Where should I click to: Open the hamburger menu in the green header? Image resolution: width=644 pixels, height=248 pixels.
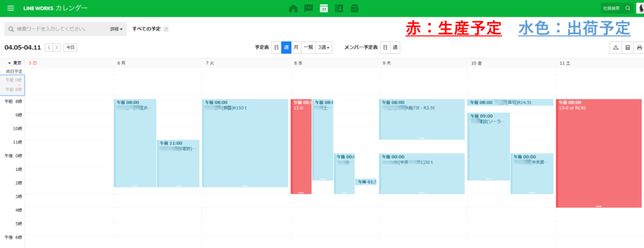click(10, 8)
